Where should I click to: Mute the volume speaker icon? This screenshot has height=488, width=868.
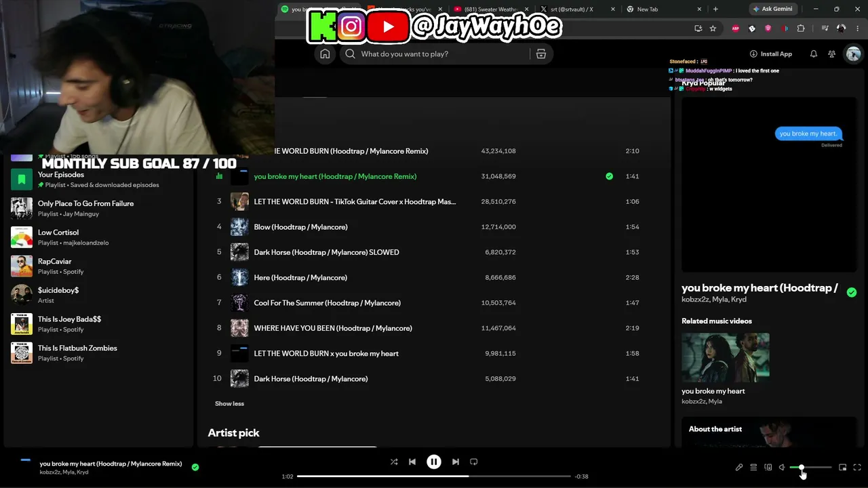[782, 468]
